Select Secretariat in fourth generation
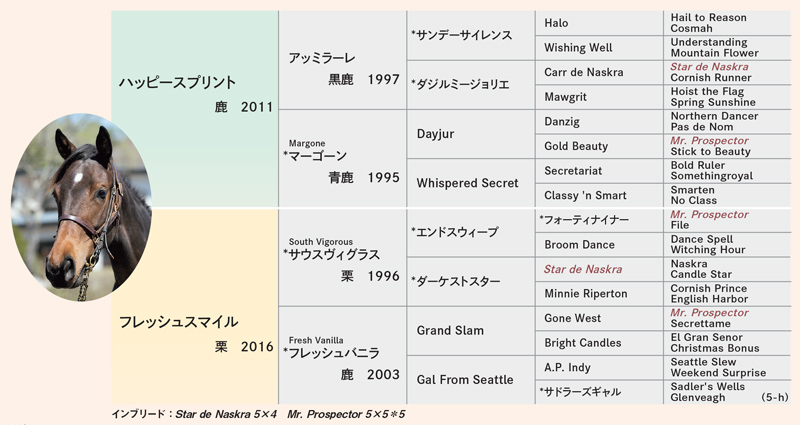 [599, 171]
